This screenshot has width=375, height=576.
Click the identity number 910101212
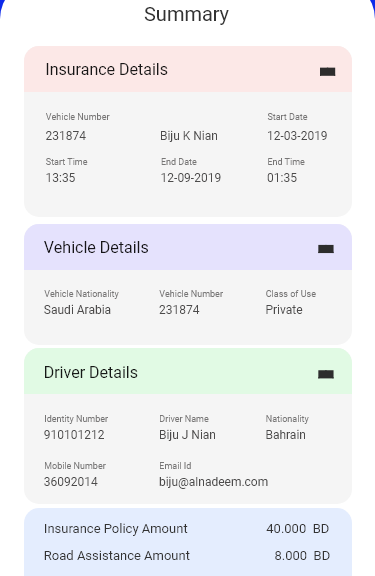pos(74,435)
